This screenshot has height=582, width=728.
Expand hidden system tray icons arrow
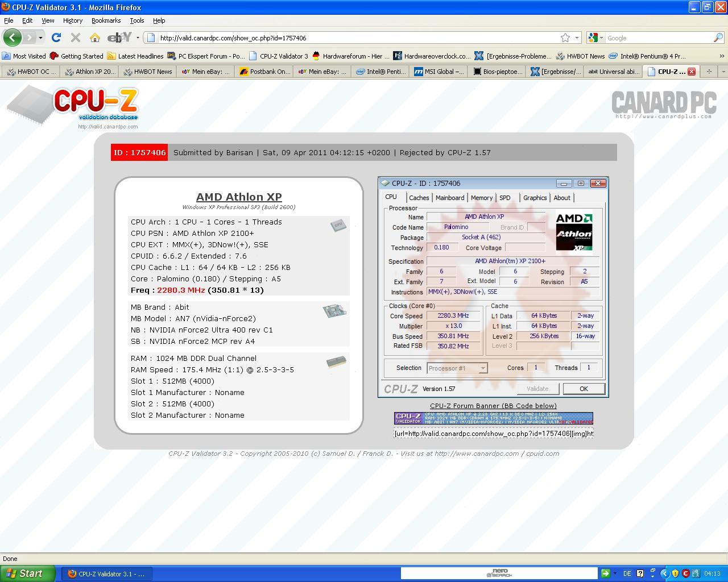[664, 574]
